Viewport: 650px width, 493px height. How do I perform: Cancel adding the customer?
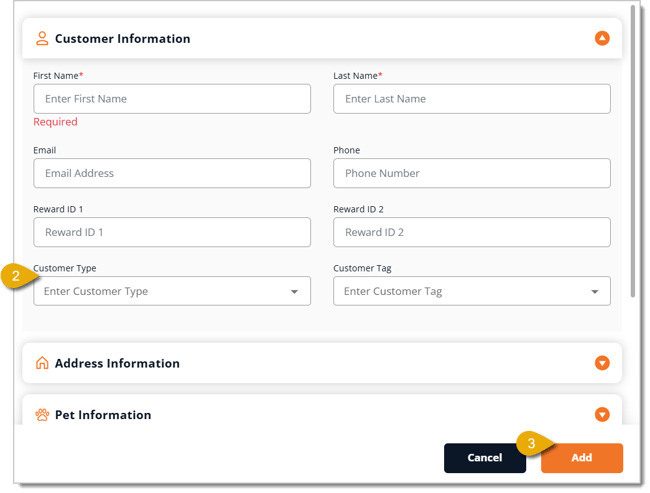pyautogui.click(x=485, y=458)
